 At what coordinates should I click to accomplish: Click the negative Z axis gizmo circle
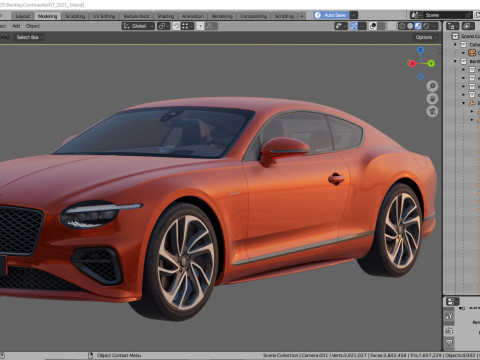[421, 77]
